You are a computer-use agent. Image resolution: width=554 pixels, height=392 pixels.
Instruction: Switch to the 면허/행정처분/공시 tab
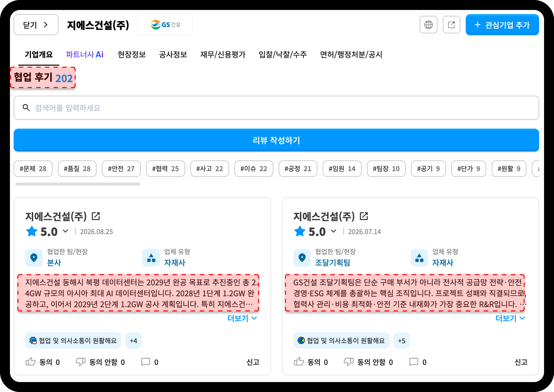pyautogui.click(x=351, y=55)
